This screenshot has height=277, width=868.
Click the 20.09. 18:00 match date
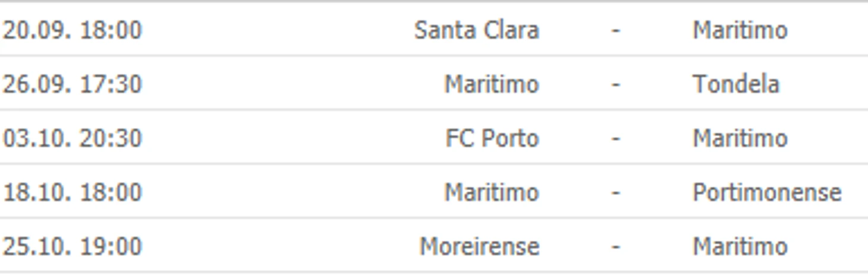[72, 30]
